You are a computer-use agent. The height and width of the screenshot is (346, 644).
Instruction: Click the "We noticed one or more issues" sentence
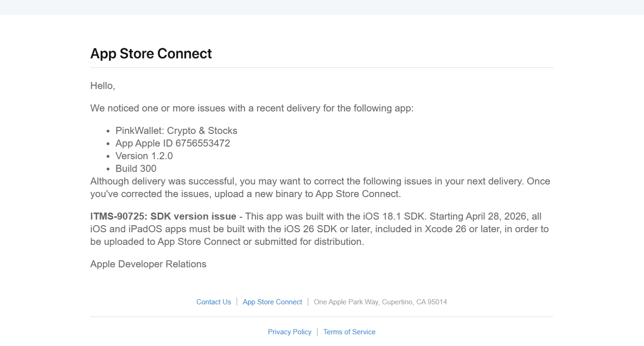[x=252, y=108]
